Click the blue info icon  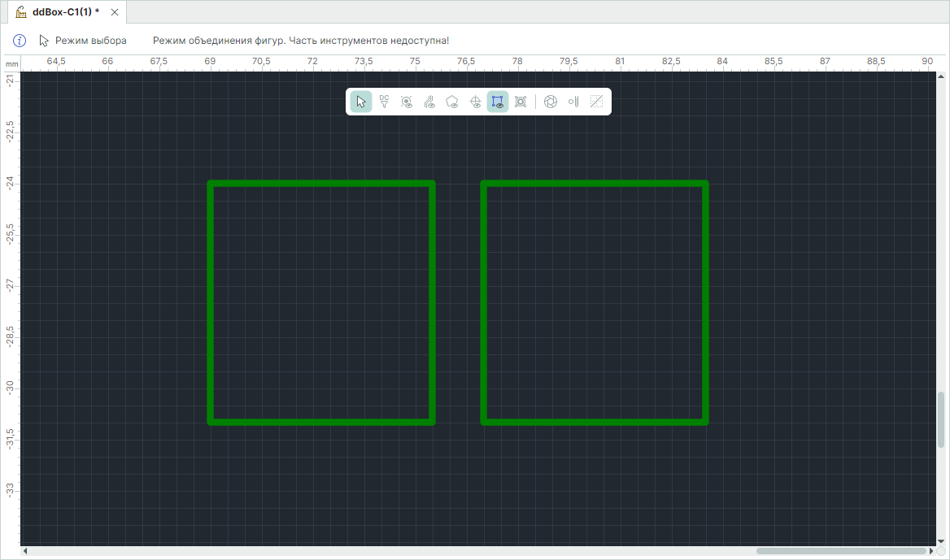[x=20, y=41]
